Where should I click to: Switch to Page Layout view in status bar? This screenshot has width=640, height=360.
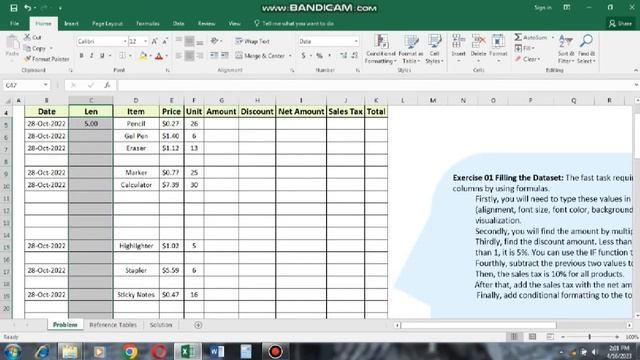(x=532, y=337)
